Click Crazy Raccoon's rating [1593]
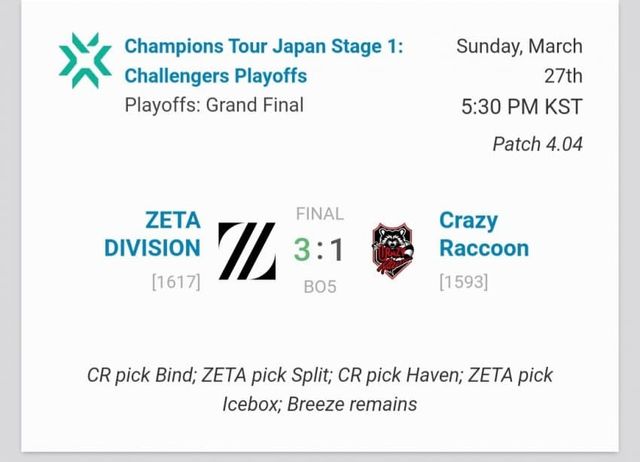 click(464, 282)
